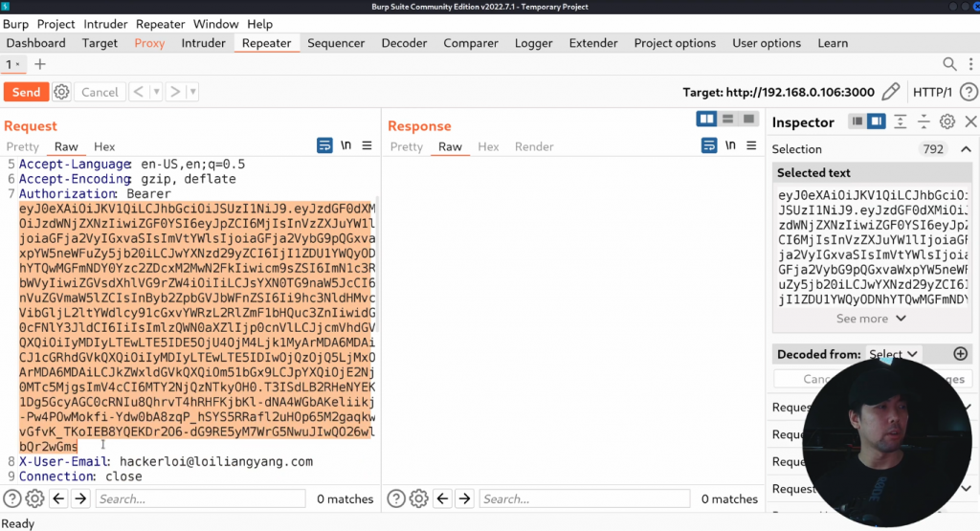The width and height of the screenshot is (980, 531).
Task: Expand all Inspector sections icon
Action: (900, 122)
